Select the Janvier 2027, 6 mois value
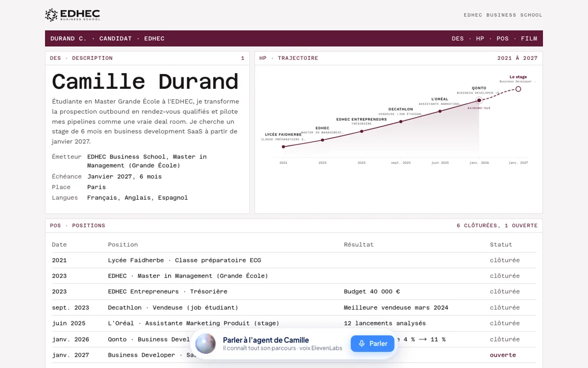588x368 pixels. pyautogui.click(x=124, y=177)
